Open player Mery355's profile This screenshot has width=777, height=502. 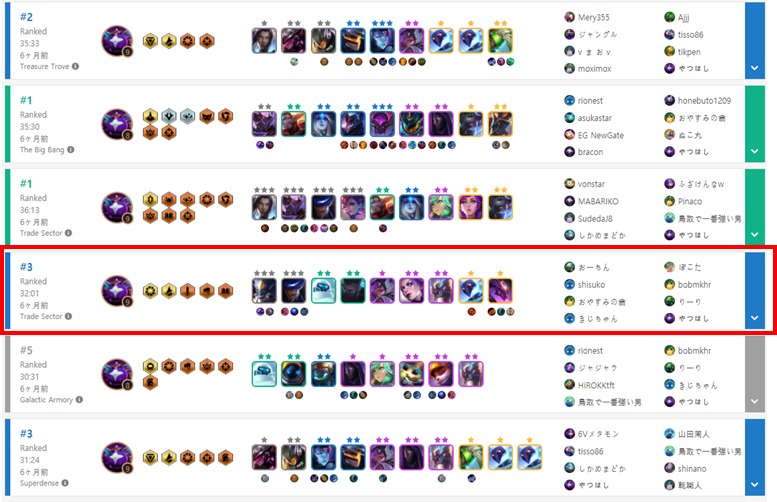coord(593,17)
